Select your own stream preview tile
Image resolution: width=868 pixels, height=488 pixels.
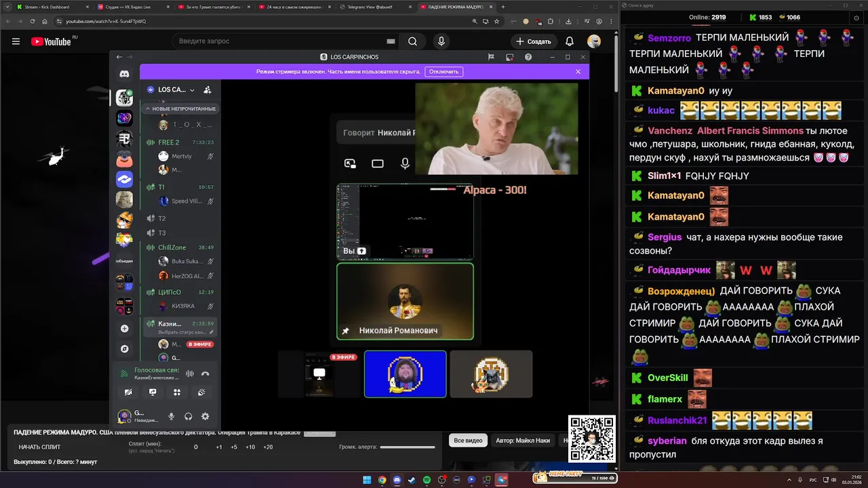(405, 222)
